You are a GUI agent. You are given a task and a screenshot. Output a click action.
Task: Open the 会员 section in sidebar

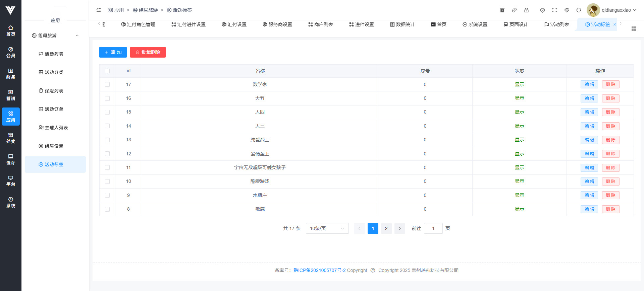point(11,52)
